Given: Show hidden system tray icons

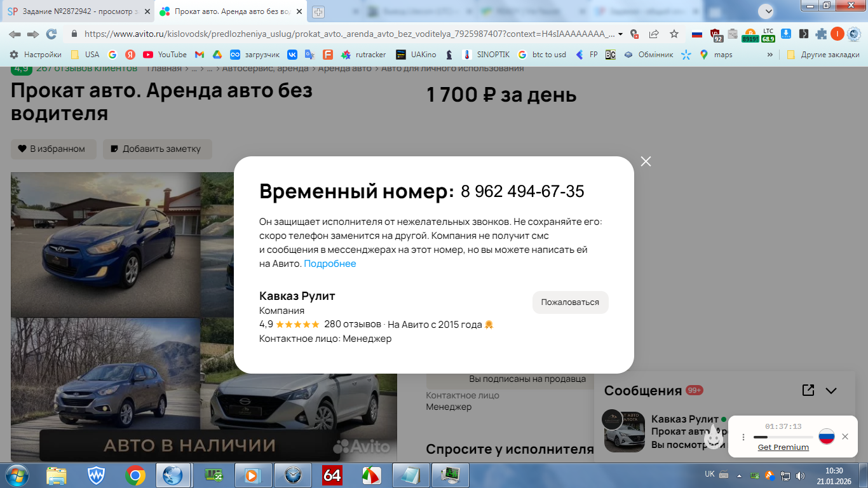Looking at the screenshot, I should [x=739, y=475].
